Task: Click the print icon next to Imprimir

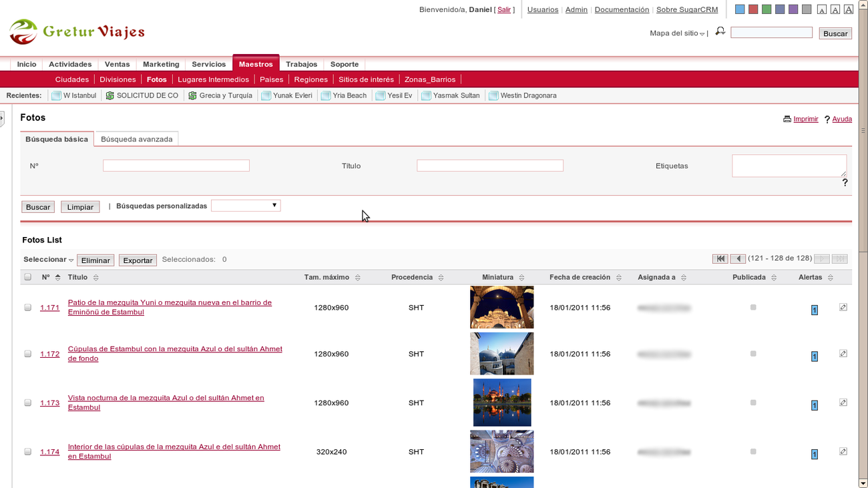Action: 787,119
